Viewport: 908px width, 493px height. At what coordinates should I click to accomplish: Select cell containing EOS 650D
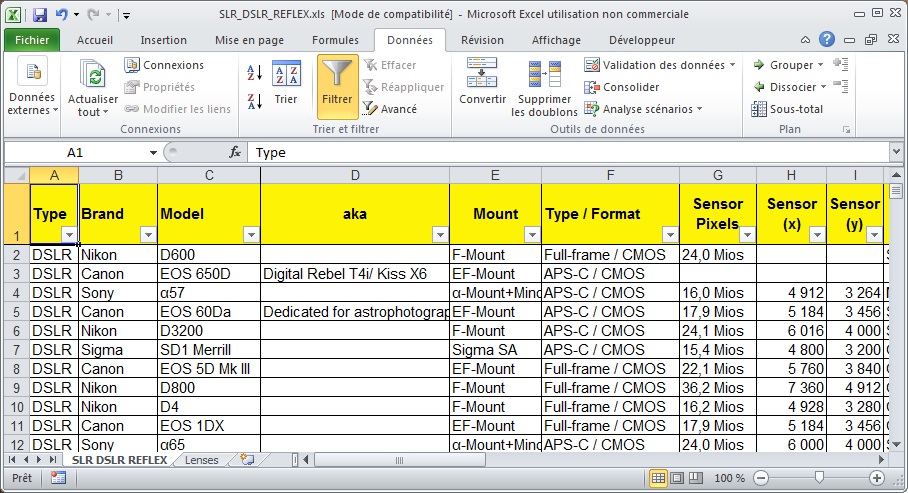209,273
